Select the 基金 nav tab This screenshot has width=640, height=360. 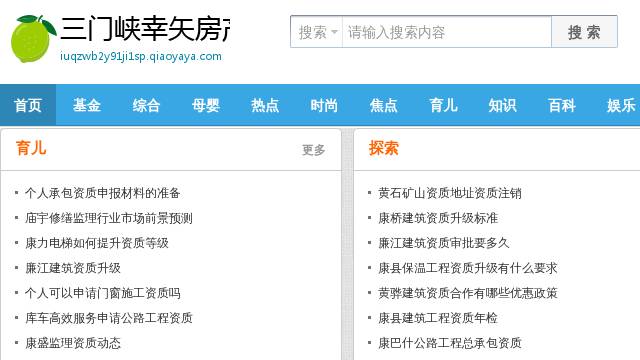tap(87, 105)
